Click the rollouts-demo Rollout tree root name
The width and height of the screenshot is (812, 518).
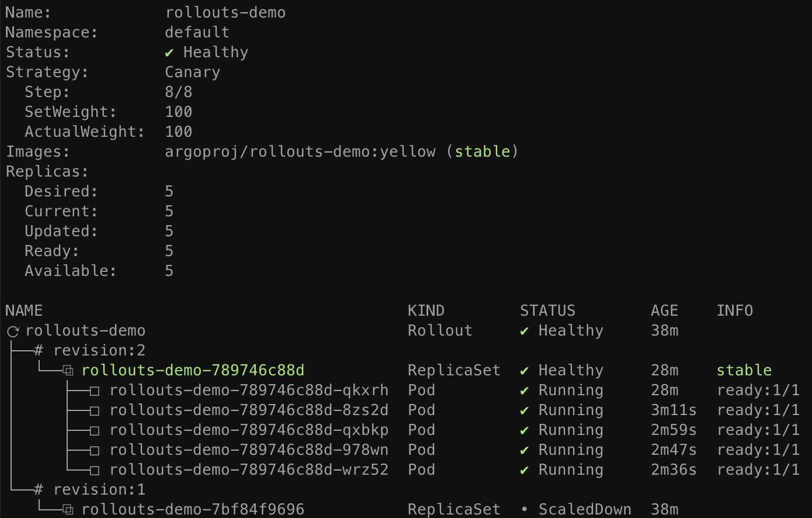pos(85,331)
